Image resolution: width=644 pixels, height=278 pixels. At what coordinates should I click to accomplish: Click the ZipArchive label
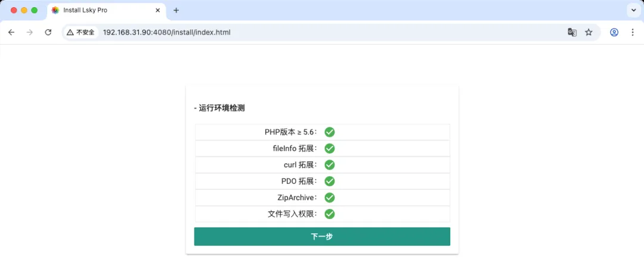click(x=298, y=198)
